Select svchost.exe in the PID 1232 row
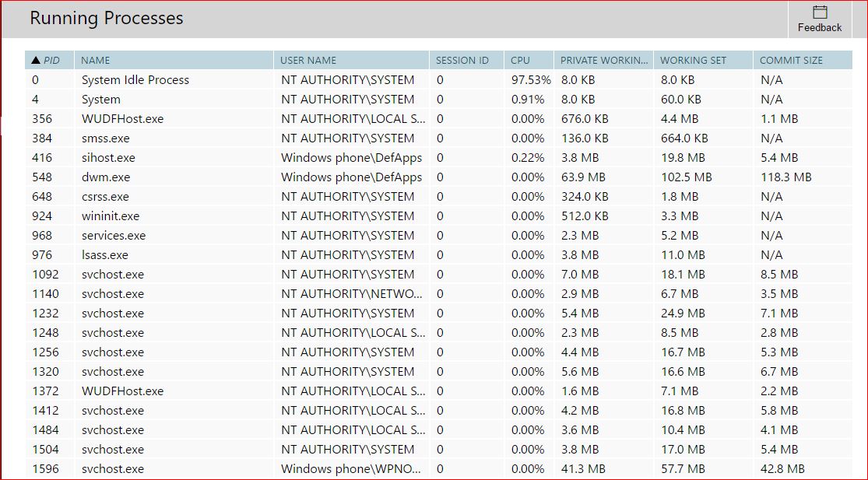The width and height of the screenshot is (868, 480). tap(112, 313)
